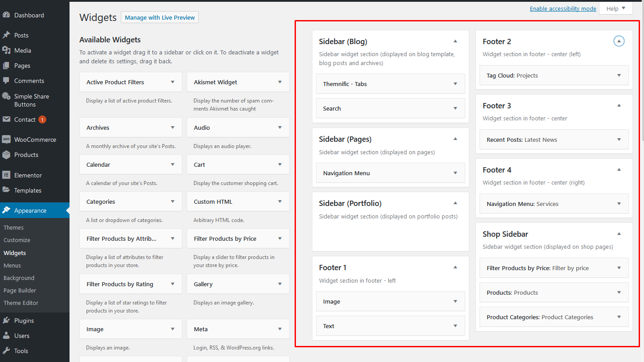
Task: Click the Custom HTML available widget
Action: pyautogui.click(x=238, y=202)
